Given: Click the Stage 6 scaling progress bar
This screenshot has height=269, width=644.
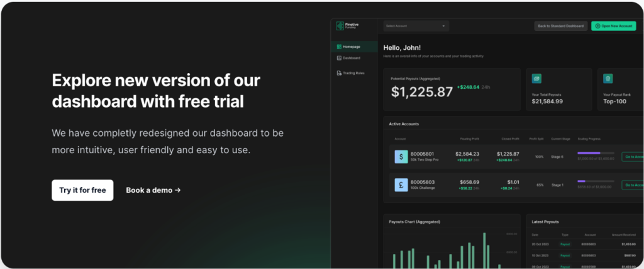Looking at the screenshot, I should [x=596, y=153].
